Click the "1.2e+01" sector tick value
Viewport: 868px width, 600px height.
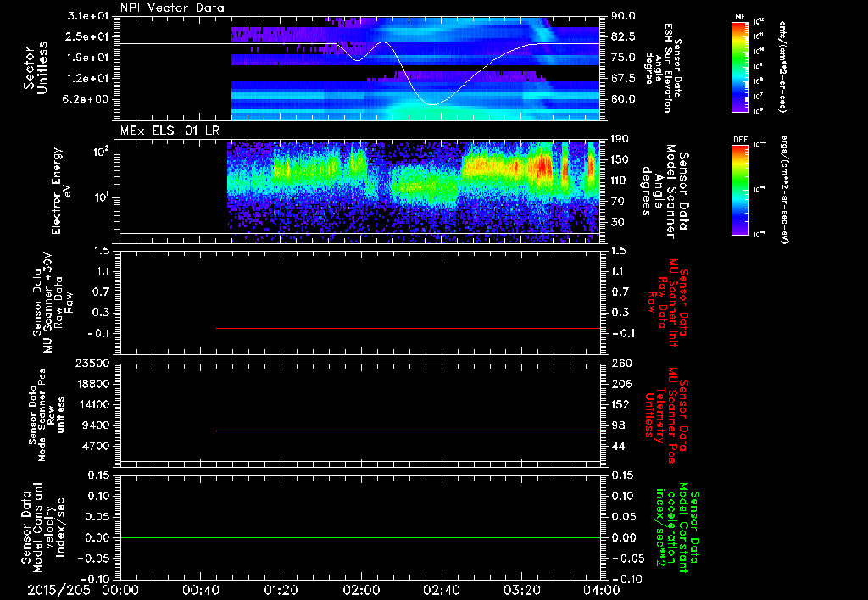click(89, 79)
